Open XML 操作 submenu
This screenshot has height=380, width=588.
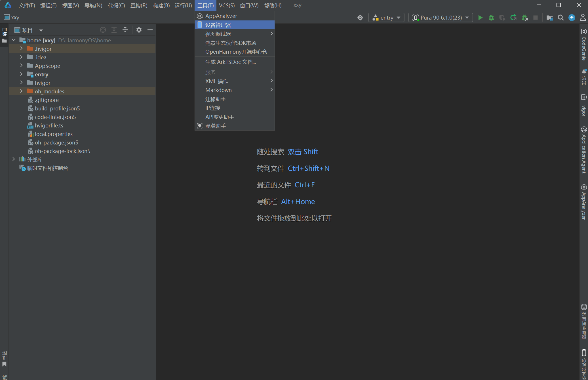(235, 81)
